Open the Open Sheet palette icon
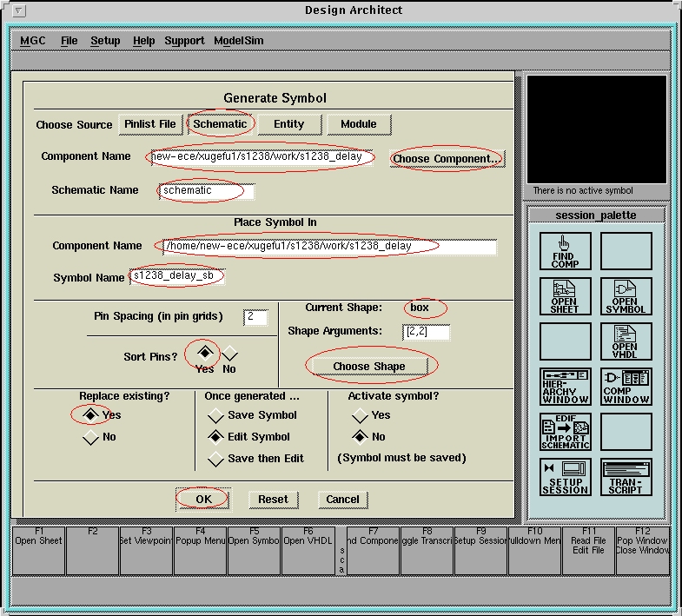The image size is (682, 616). coord(565,296)
